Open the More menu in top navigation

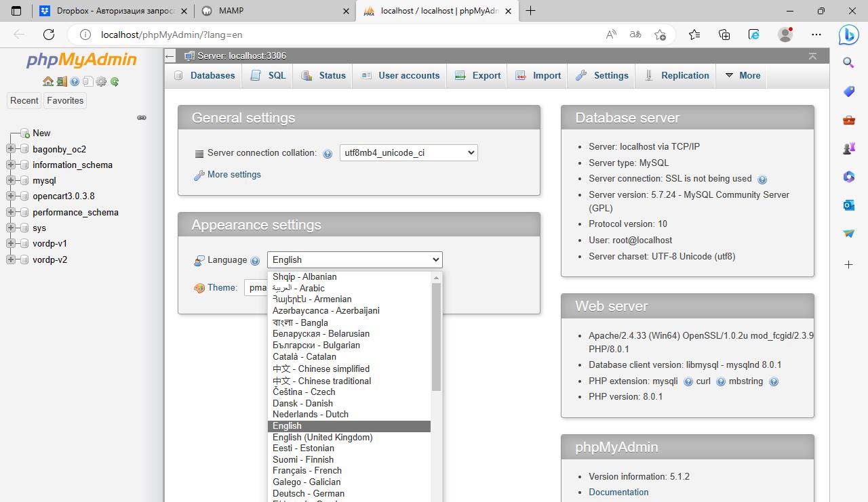pos(743,75)
